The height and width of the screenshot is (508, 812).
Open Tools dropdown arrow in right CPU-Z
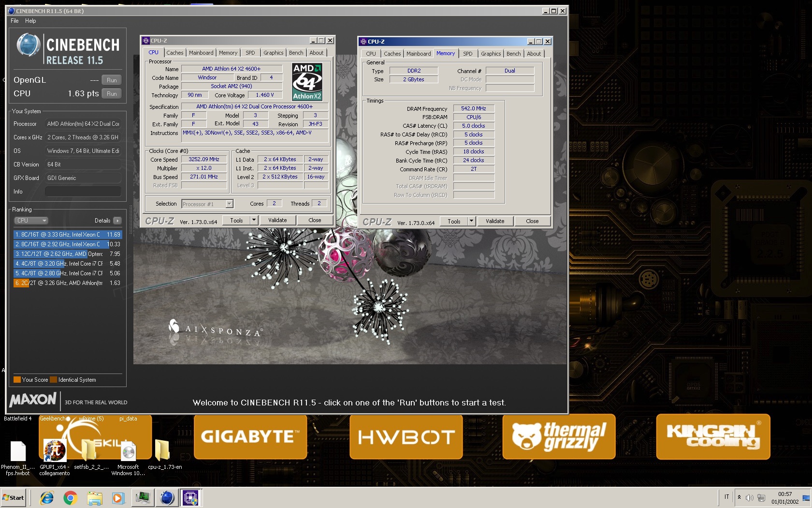point(471,221)
